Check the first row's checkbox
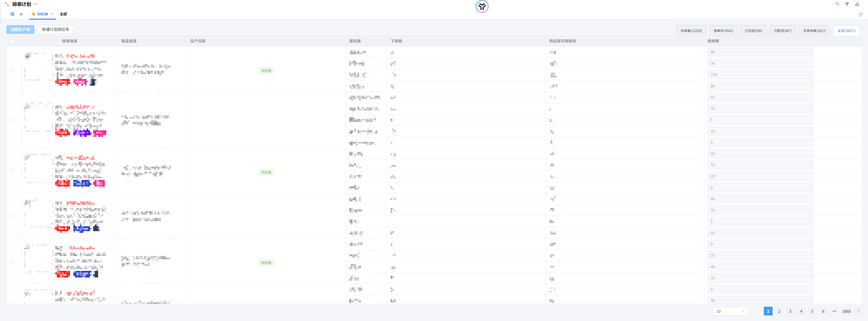This screenshot has height=321, width=868. [12, 69]
